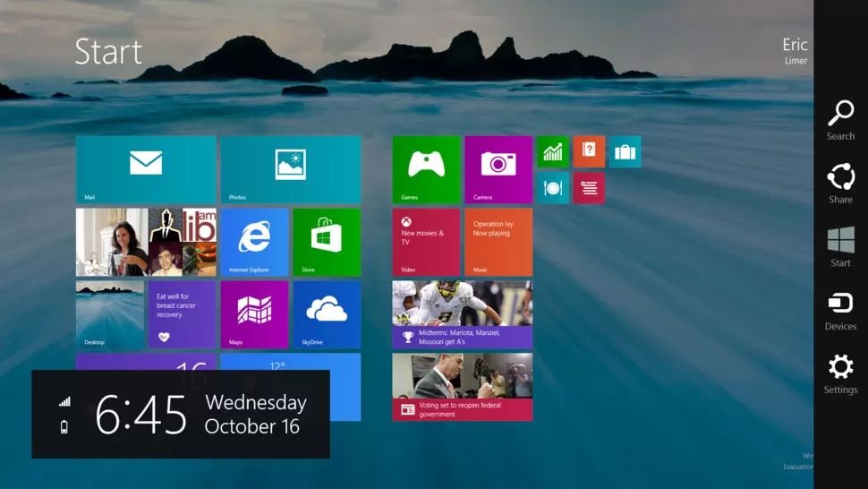Launch the Photos app tile
The width and height of the screenshot is (868, 489).
pyautogui.click(x=291, y=169)
